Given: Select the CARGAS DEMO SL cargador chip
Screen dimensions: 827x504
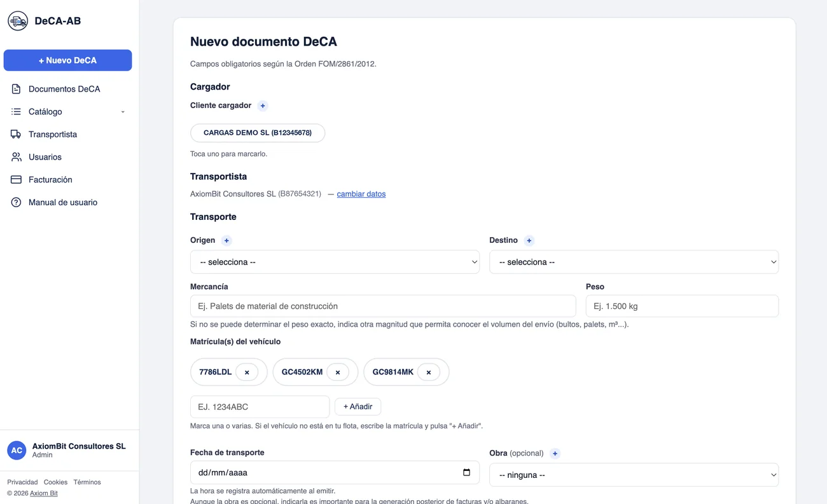Looking at the screenshot, I should coord(258,133).
